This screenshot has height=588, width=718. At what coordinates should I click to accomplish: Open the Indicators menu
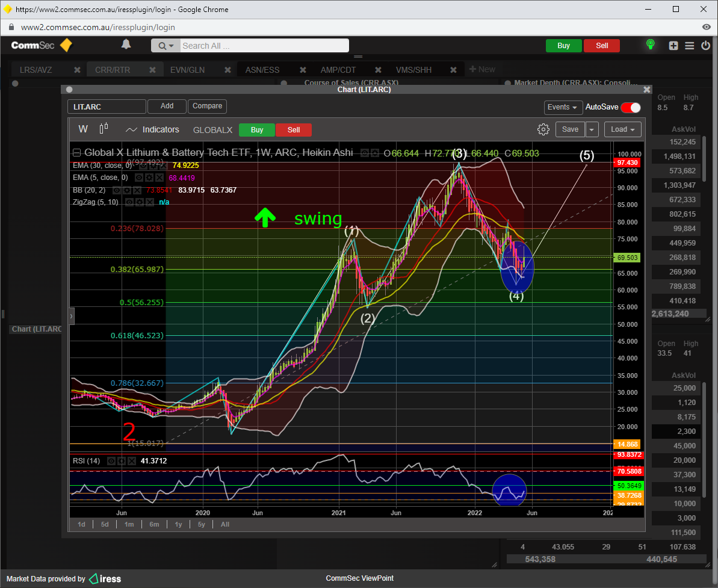152,129
